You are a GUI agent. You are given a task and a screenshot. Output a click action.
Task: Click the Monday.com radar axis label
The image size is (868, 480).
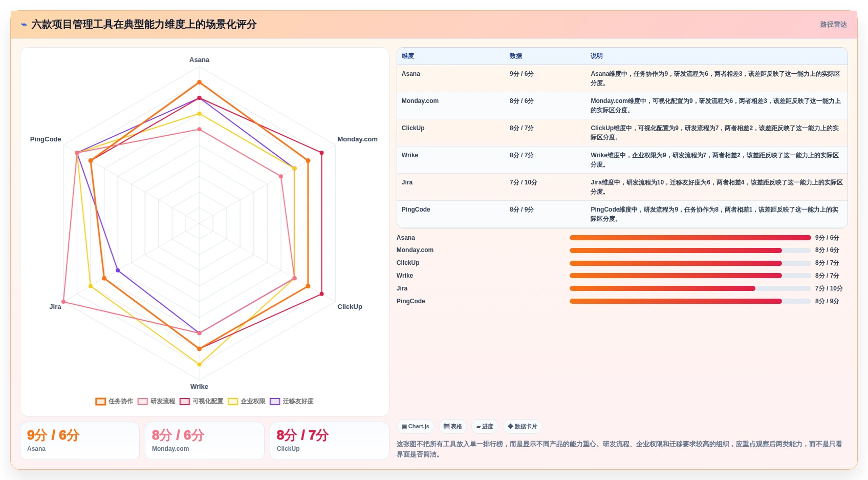click(357, 139)
